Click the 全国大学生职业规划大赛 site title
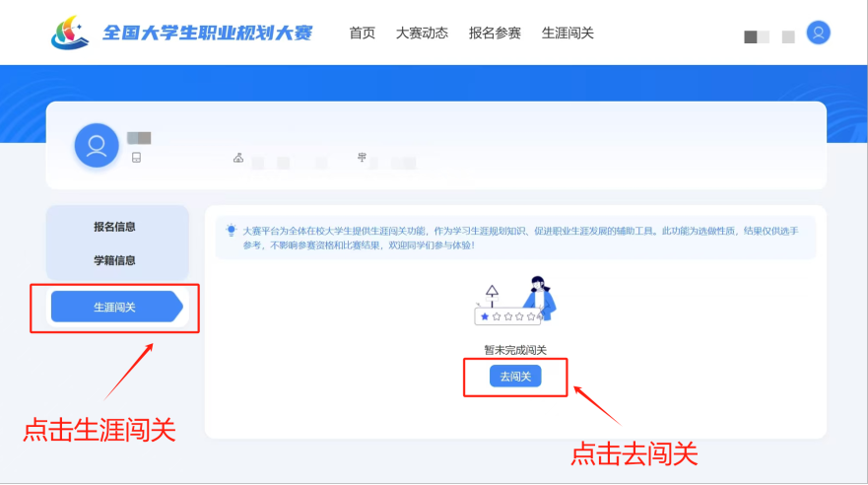868x485 pixels. 207,34
